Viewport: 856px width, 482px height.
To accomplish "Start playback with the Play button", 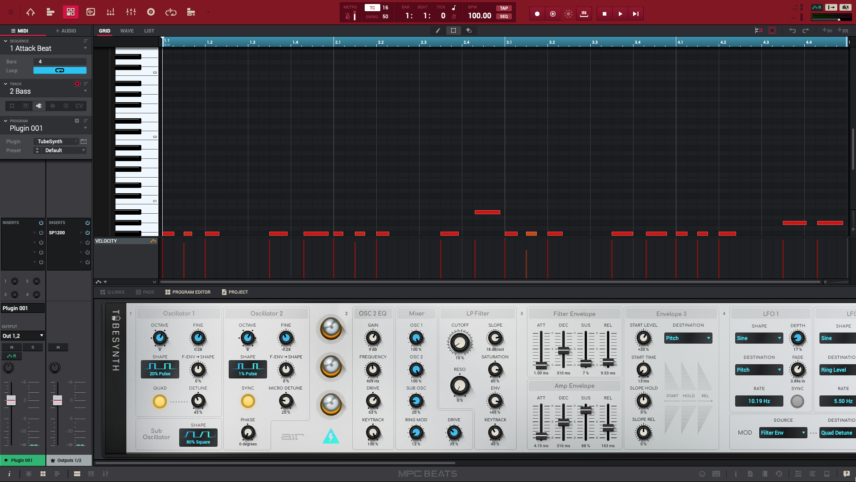I will coord(620,14).
